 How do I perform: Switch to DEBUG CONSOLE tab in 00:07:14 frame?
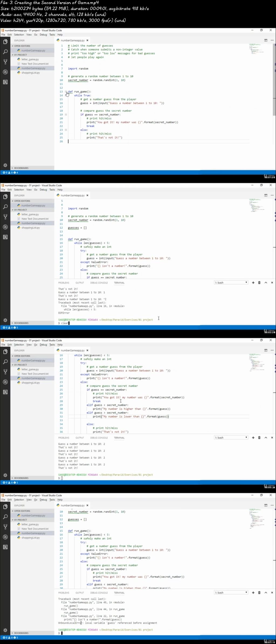click(99, 593)
